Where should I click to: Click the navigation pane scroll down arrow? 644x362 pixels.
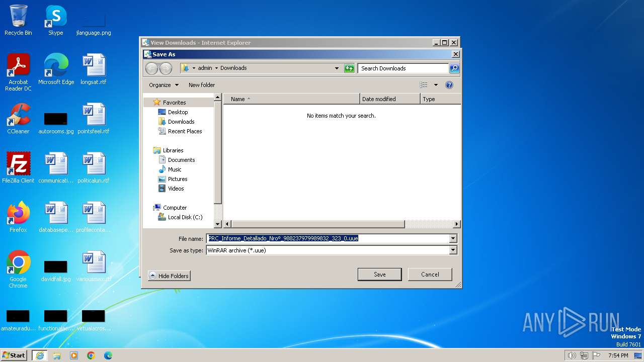coord(218,224)
